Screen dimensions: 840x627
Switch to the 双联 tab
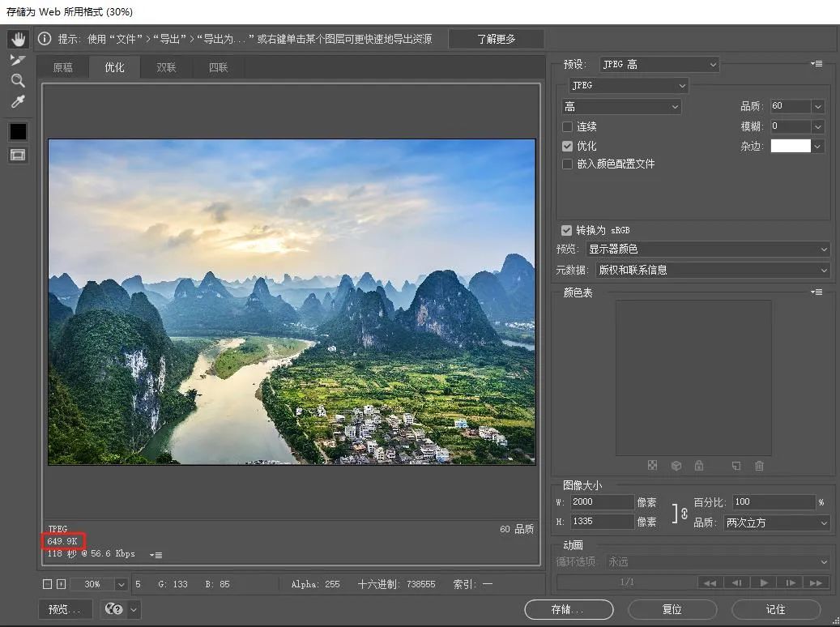point(166,67)
